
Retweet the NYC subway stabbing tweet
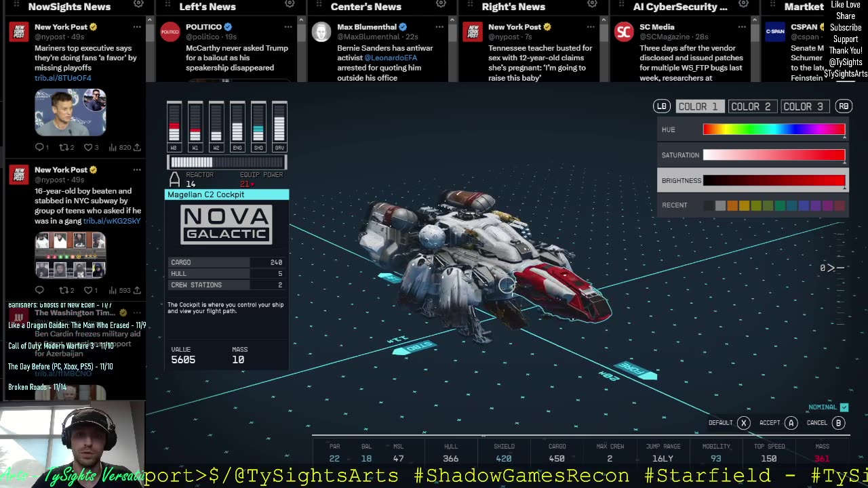pyautogui.click(x=64, y=290)
